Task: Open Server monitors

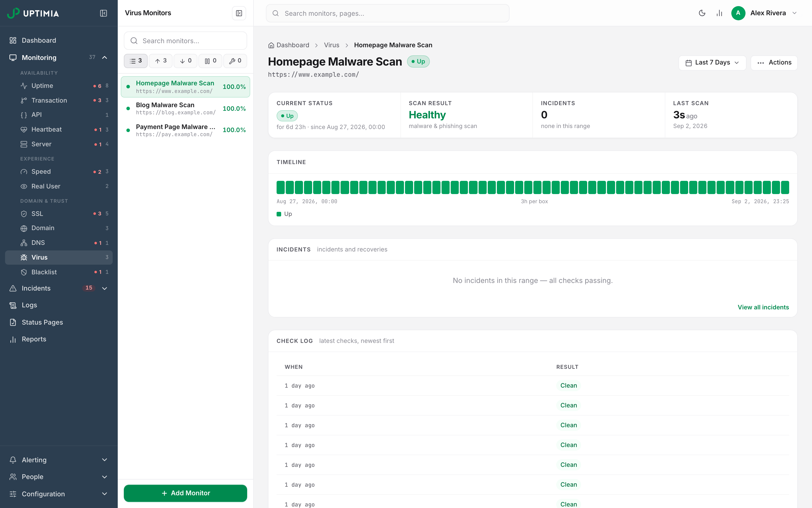Action: (59, 144)
